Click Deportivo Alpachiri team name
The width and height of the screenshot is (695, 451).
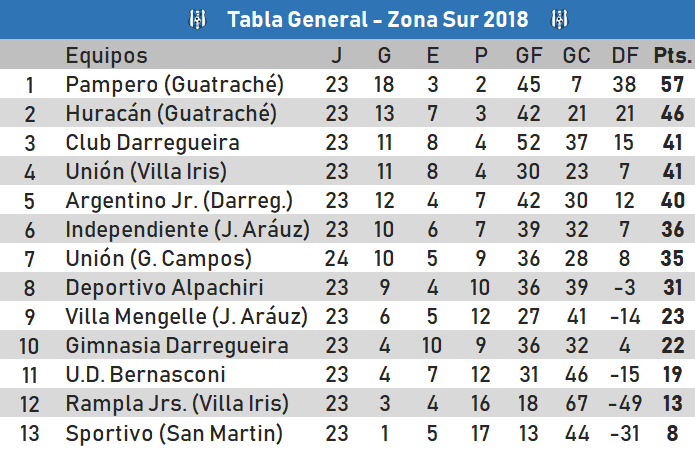[x=164, y=287]
